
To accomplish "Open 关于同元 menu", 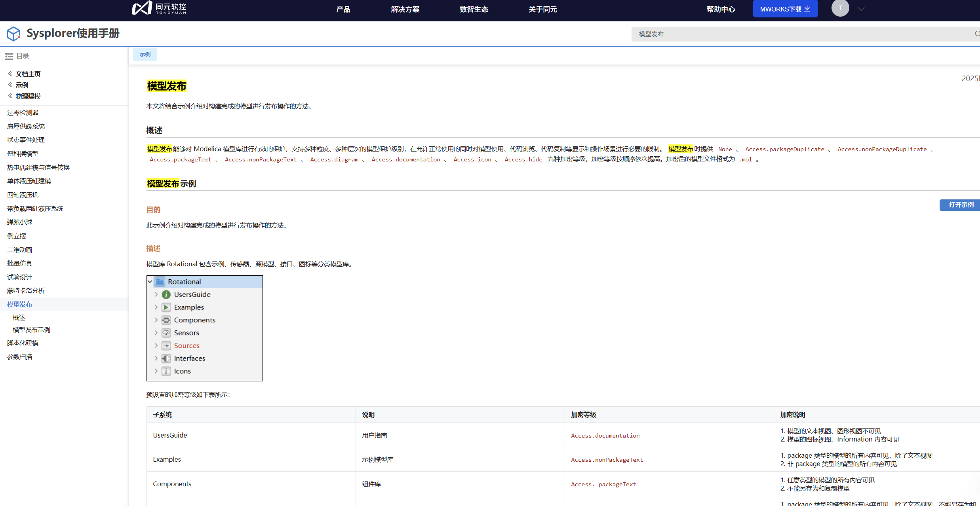I will (543, 9).
